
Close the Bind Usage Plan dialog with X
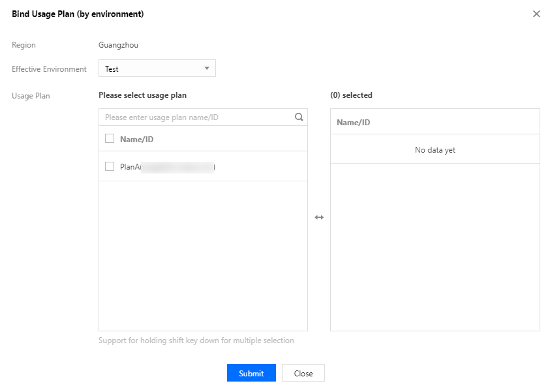point(536,14)
